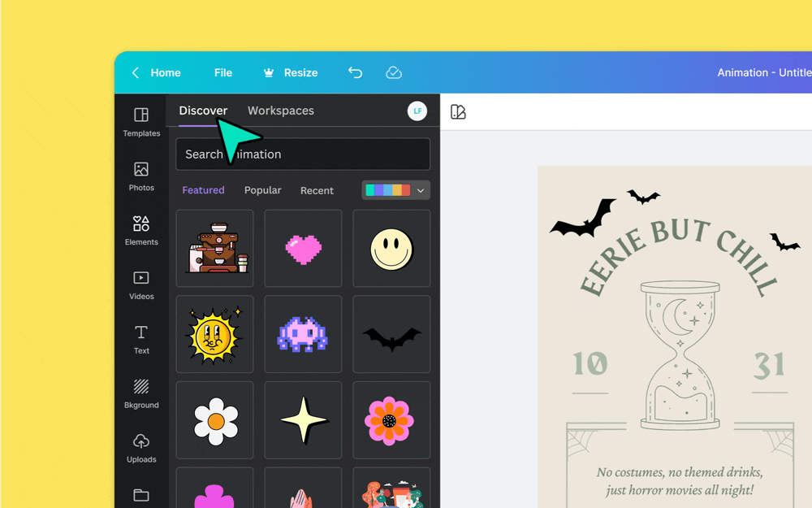
Task: Open the Photos sidebar panel
Action: [141, 176]
